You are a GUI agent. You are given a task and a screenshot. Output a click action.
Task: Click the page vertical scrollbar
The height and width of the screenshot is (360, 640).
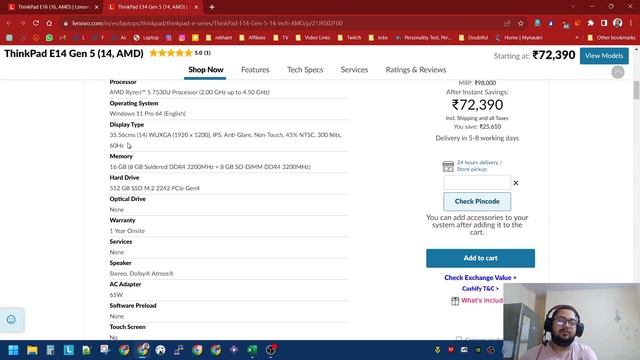click(636, 90)
